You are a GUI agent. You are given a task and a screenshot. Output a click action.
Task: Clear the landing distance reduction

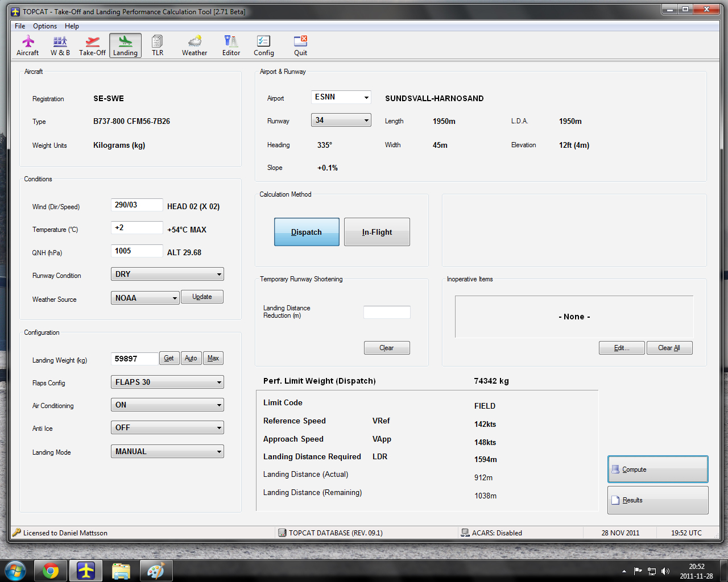[387, 348]
